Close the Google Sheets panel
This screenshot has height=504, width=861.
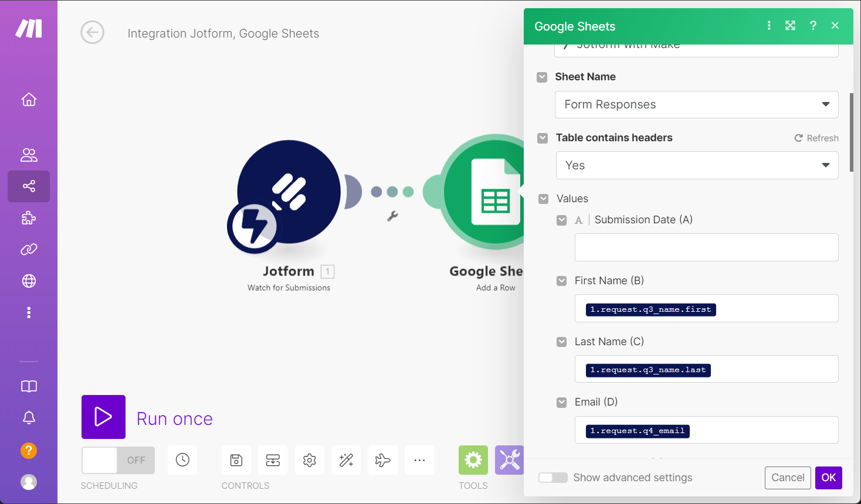(835, 26)
